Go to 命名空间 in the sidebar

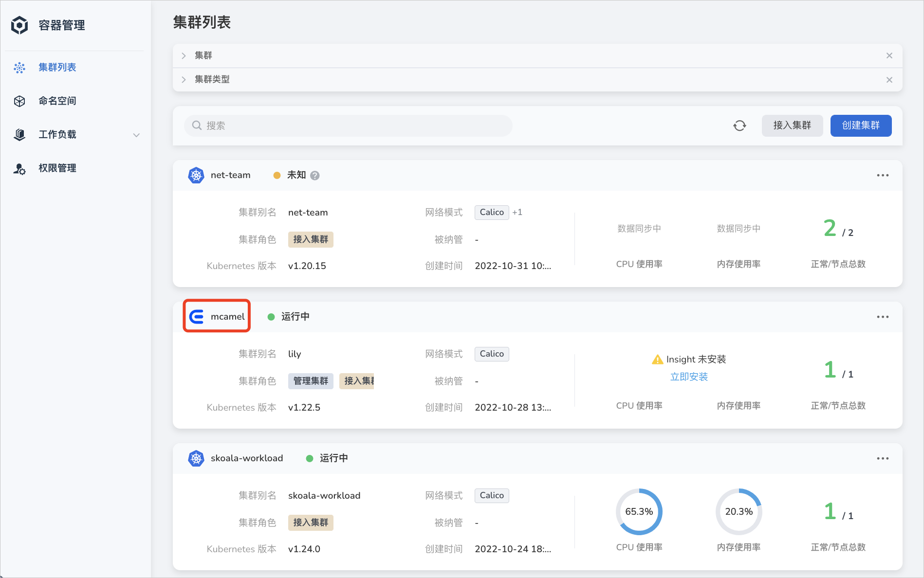(x=57, y=101)
